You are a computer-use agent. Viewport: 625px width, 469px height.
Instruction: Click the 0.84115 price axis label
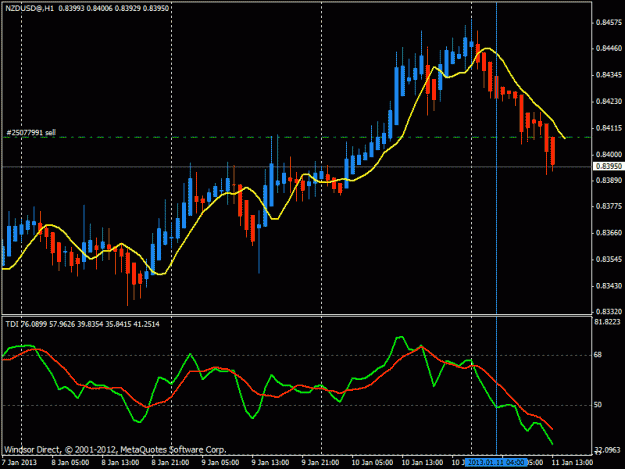pyautogui.click(x=609, y=128)
